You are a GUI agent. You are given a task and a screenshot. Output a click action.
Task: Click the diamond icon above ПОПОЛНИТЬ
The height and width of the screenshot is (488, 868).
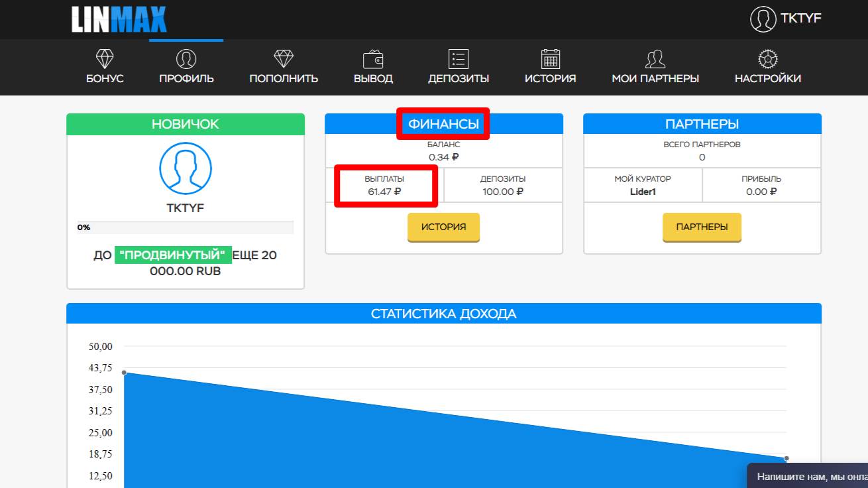(x=284, y=58)
